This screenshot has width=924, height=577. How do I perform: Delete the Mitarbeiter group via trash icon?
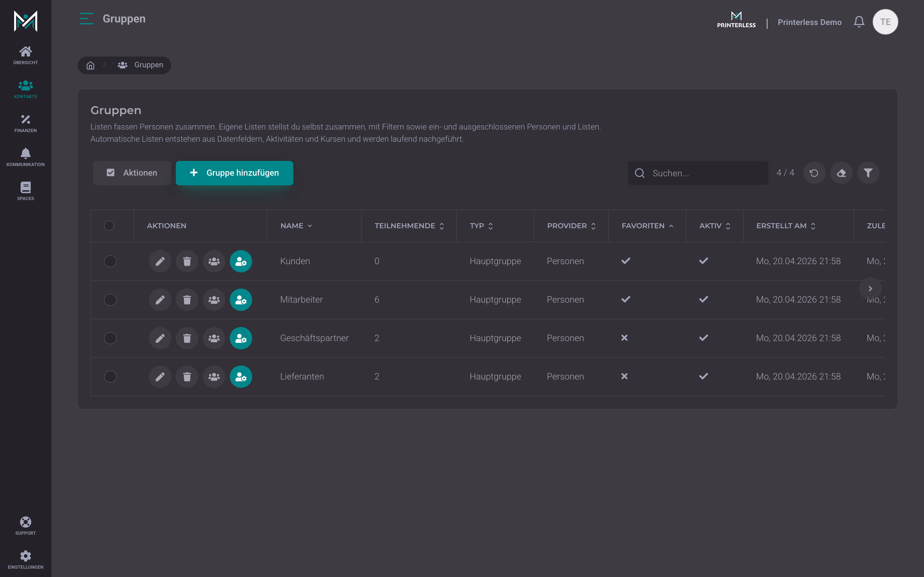pyautogui.click(x=187, y=300)
